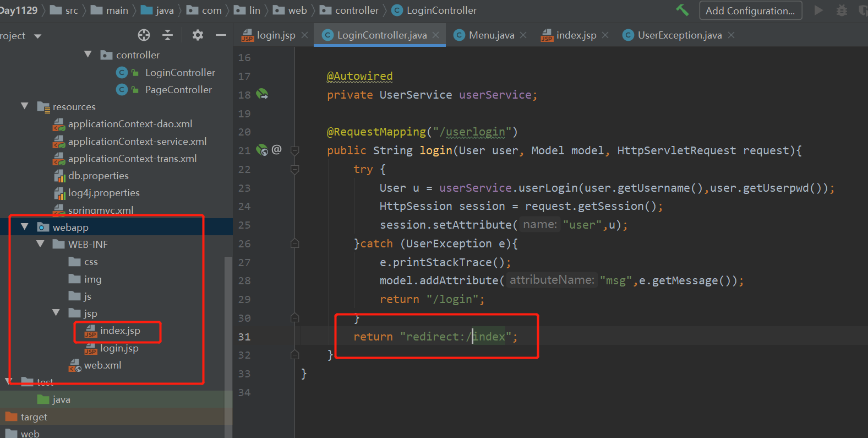Viewport: 868px width, 438px height.
Task: Close the login.jsp tab
Action: click(304, 35)
